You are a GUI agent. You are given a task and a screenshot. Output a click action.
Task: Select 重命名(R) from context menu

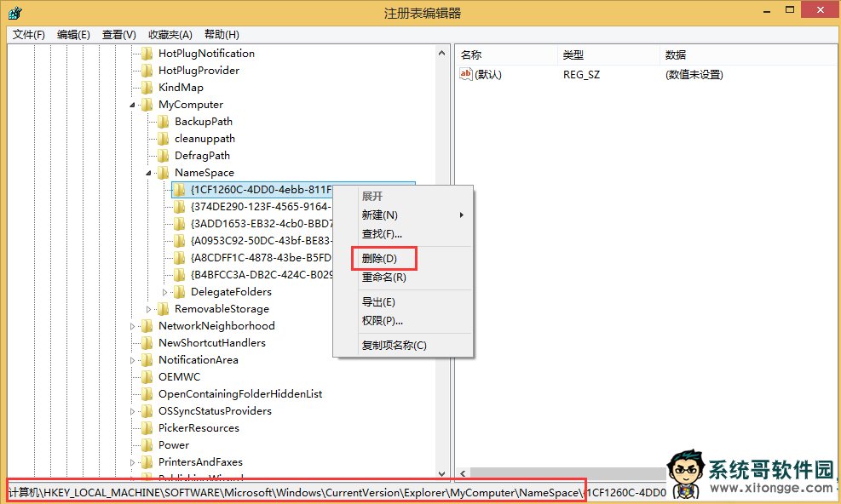[383, 278]
